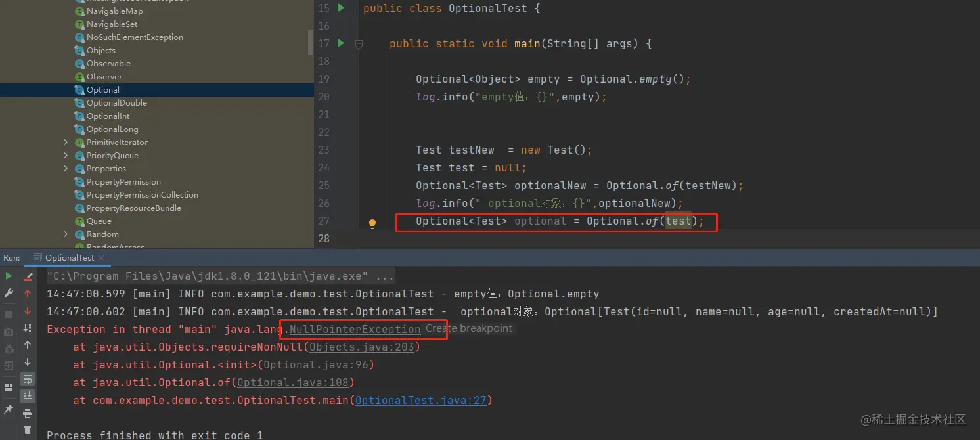Toggle soft-wrap in console

point(28,379)
